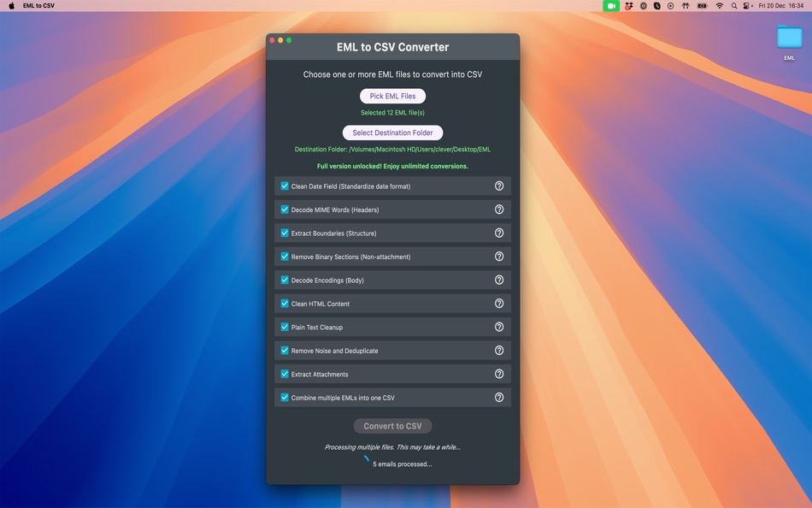Open the Apple menu

click(x=11, y=6)
